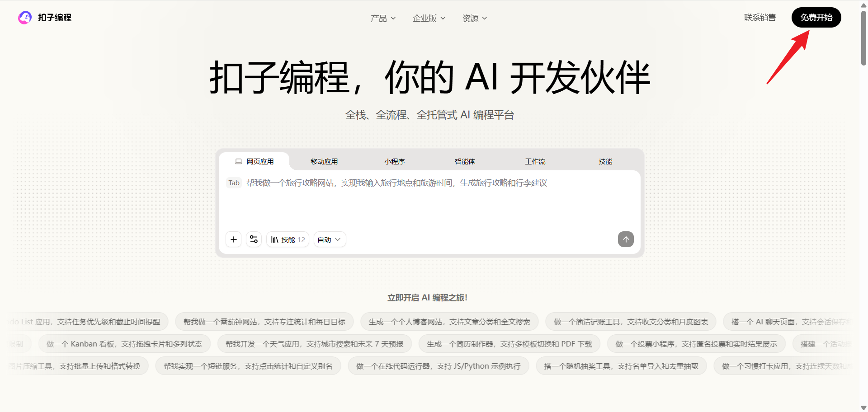Select the 个人博客网站 prompt suggestion
Screen dimensions: 868x412
[x=449, y=322]
